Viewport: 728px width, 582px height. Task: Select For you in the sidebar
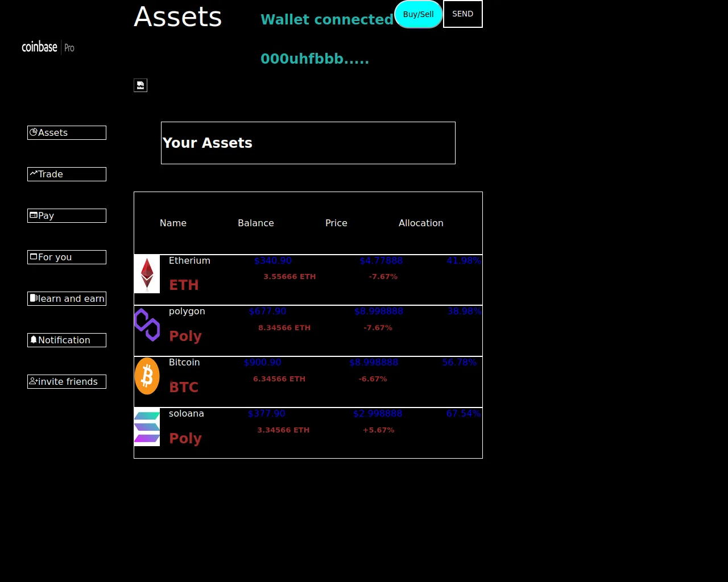(67, 257)
